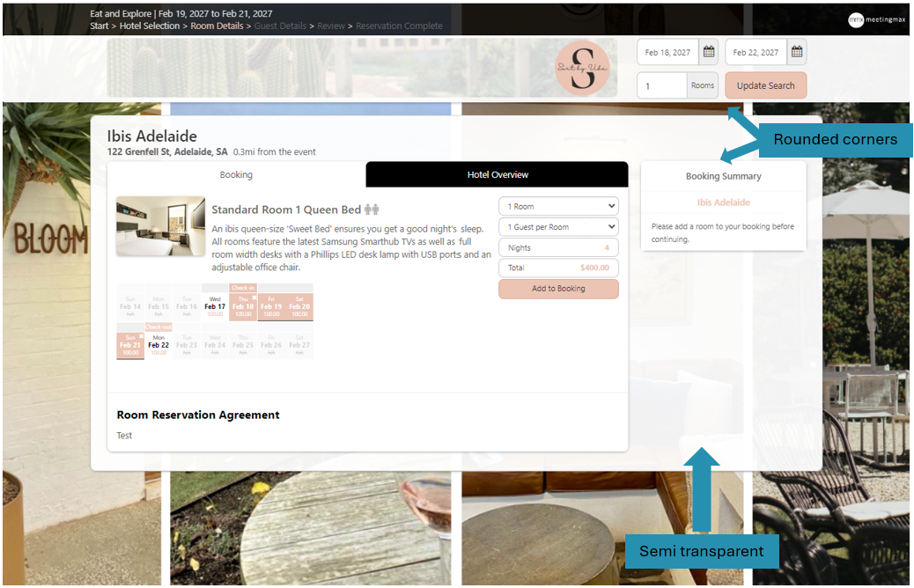Select Fri Feb 19 in the date grid
Screen dimensions: 914x588
271,306
